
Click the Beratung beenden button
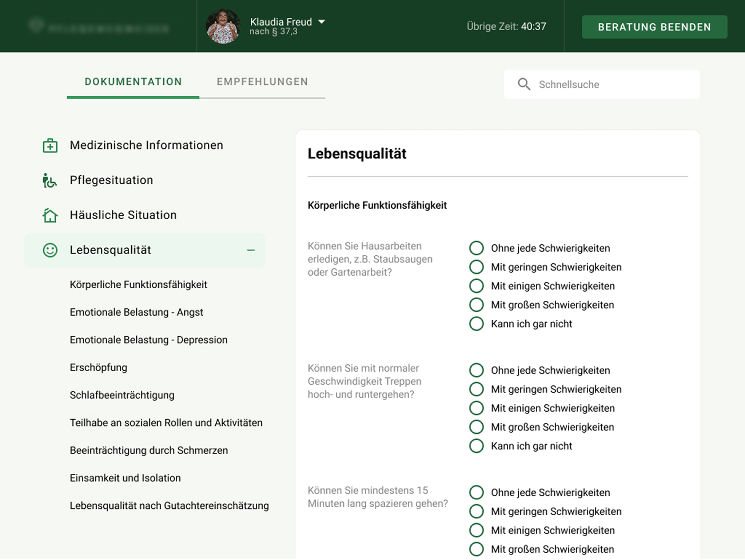click(x=654, y=27)
